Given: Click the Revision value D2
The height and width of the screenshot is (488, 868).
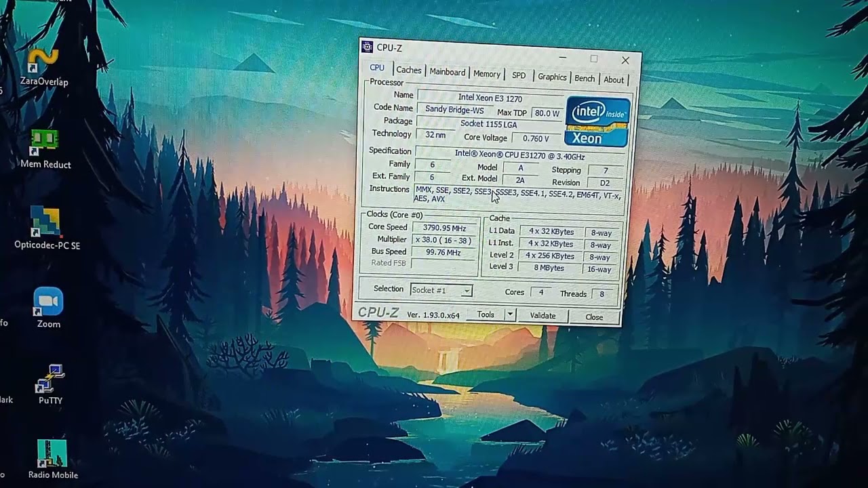Looking at the screenshot, I should (605, 183).
